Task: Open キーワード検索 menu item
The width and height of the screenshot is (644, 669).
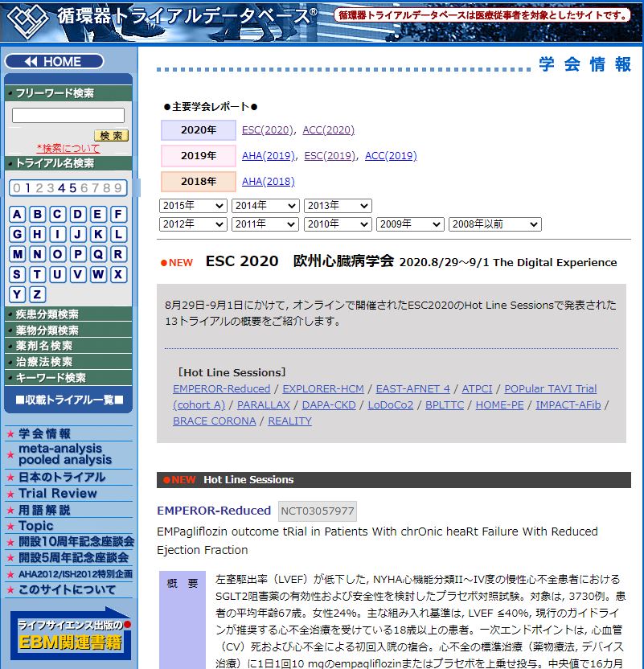Action: [x=68, y=378]
